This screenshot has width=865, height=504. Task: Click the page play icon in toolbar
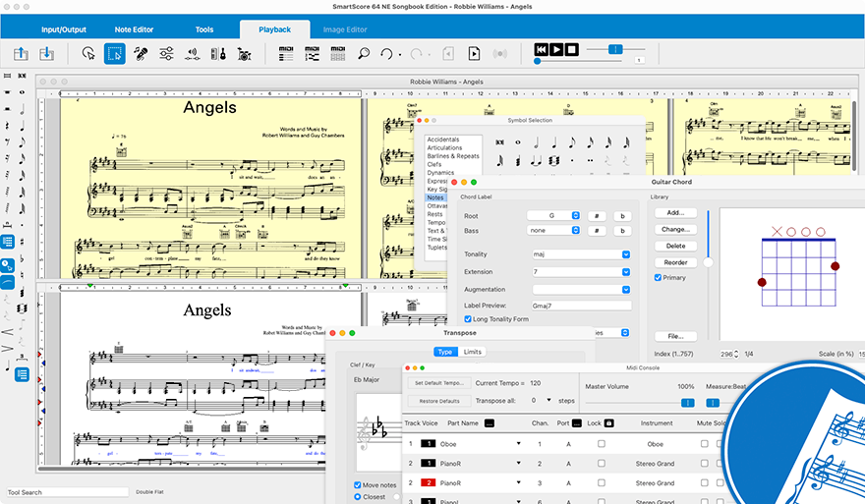tap(474, 53)
